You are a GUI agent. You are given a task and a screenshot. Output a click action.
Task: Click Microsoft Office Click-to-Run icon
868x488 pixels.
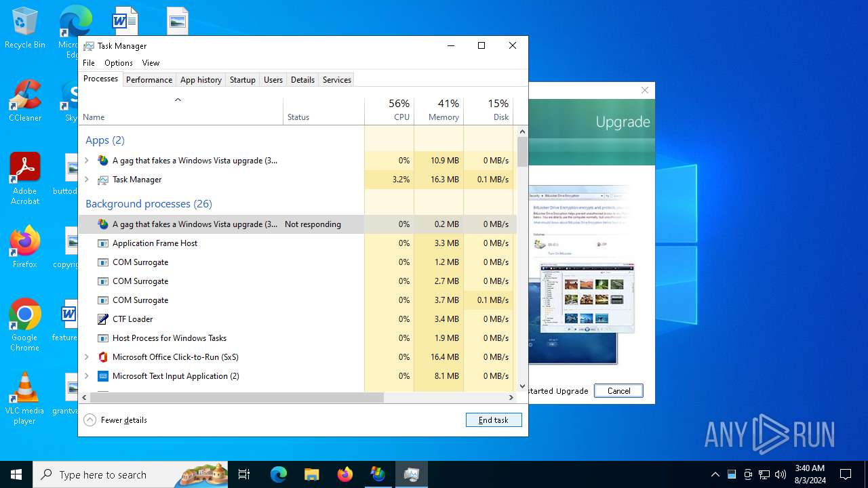103,357
